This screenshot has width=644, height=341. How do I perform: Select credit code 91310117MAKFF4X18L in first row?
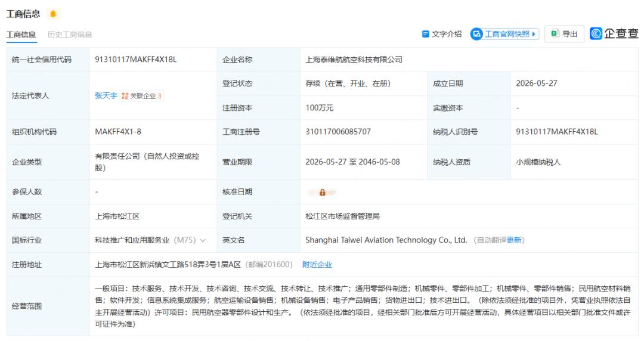tap(136, 60)
